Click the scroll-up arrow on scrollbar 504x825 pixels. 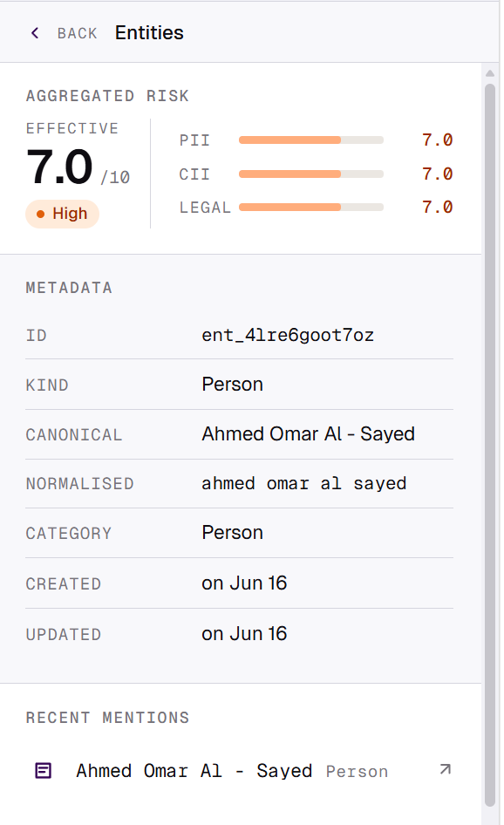click(x=490, y=73)
